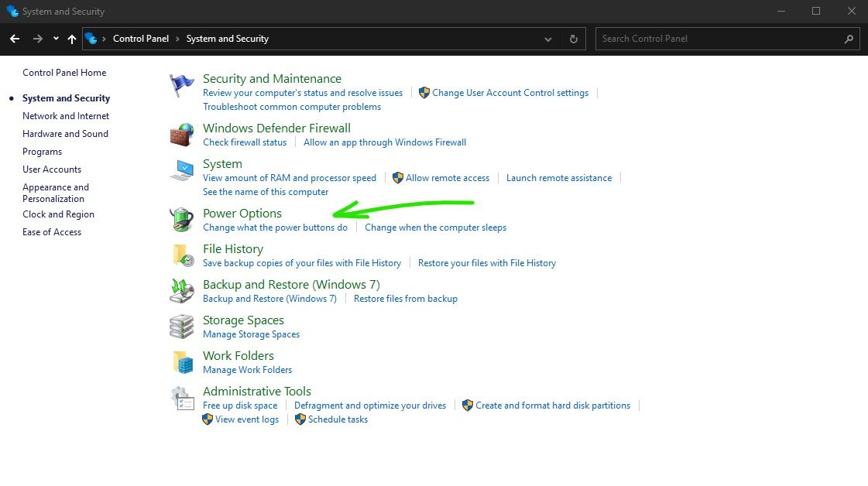Review your computer's status and resolve issues
The height and width of the screenshot is (486, 868).
[x=303, y=93]
